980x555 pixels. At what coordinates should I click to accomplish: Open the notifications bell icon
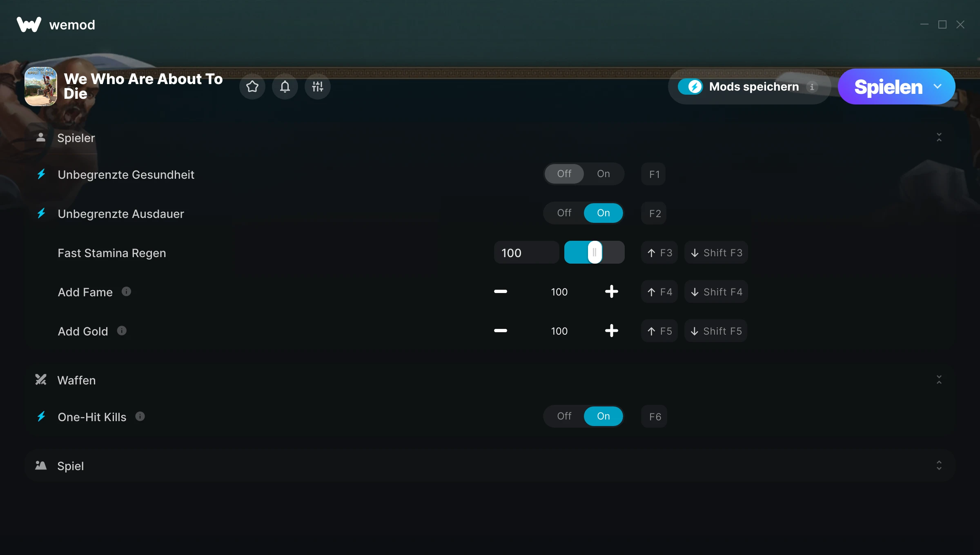(285, 87)
